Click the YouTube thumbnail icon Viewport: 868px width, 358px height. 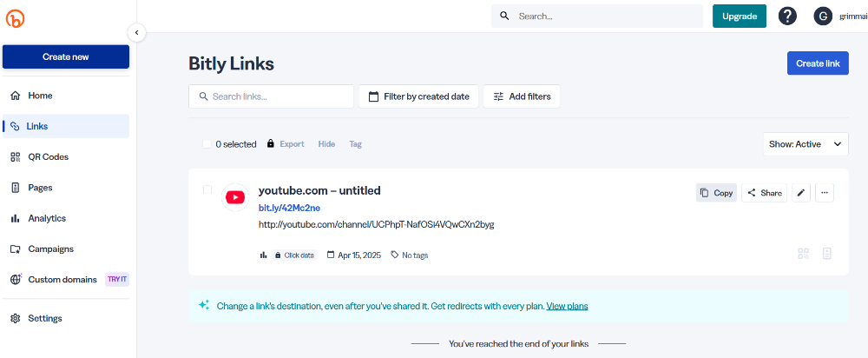pos(235,197)
